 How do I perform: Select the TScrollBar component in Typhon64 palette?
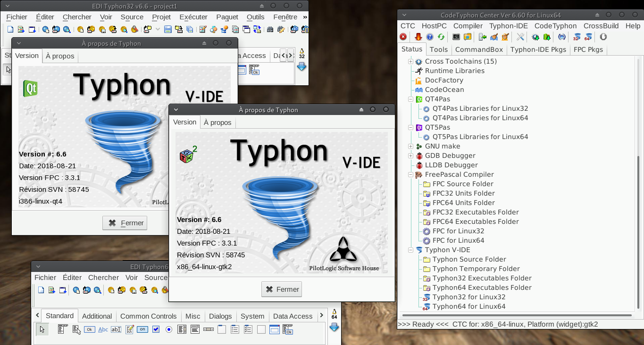coord(209,329)
